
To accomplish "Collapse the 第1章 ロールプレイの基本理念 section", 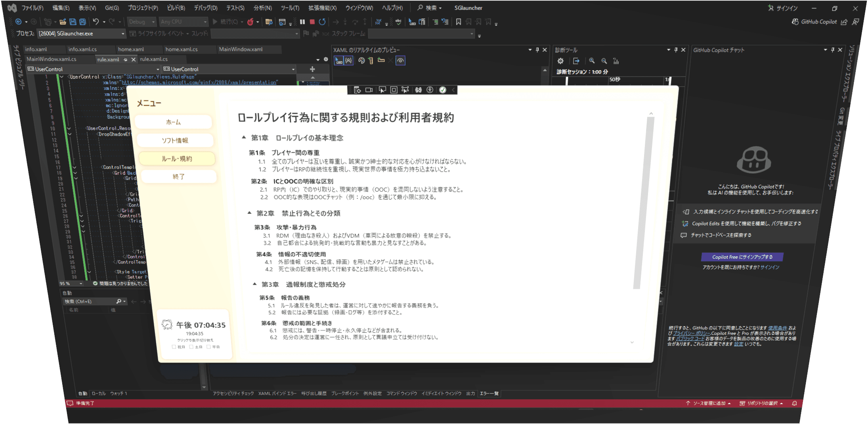I will (x=244, y=138).
